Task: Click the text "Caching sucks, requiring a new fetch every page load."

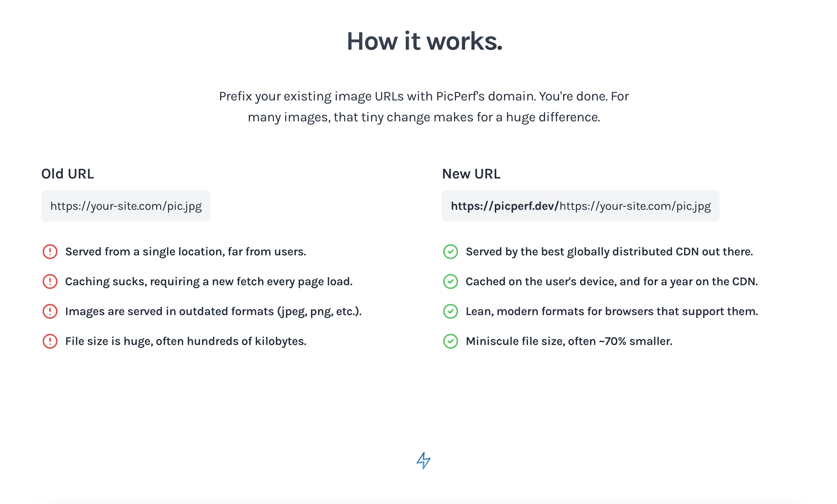Action: (209, 282)
